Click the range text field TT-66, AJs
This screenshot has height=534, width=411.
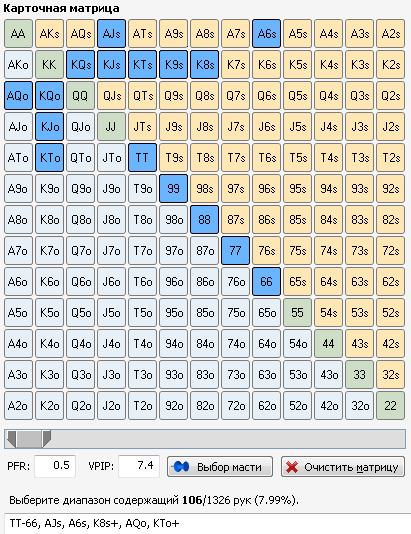208,523
